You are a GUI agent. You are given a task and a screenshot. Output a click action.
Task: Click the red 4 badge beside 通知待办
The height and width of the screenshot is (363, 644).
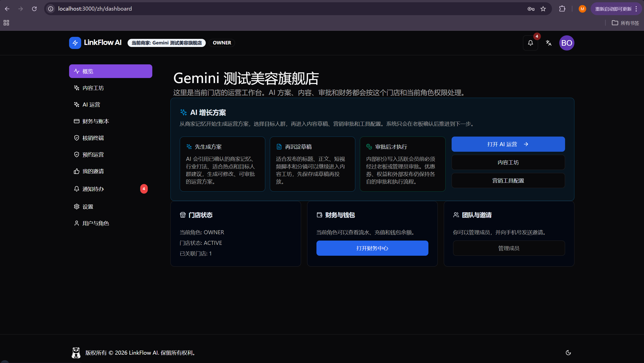pyautogui.click(x=144, y=189)
